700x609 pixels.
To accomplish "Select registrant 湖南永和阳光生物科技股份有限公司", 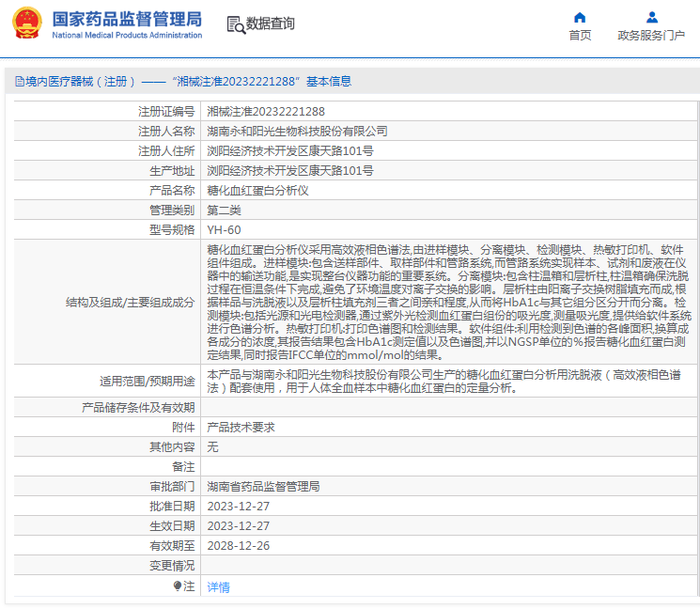I will pyautogui.click(x=297, y=131).
